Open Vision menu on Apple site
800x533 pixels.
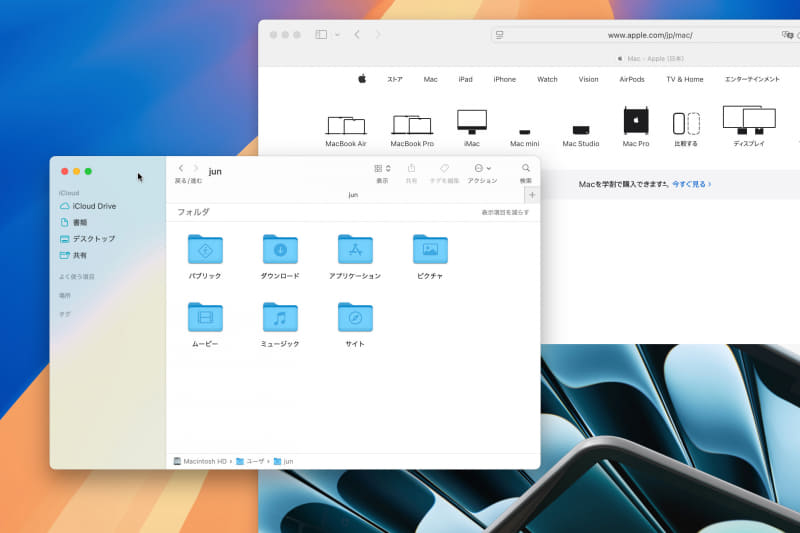[588, 79]
